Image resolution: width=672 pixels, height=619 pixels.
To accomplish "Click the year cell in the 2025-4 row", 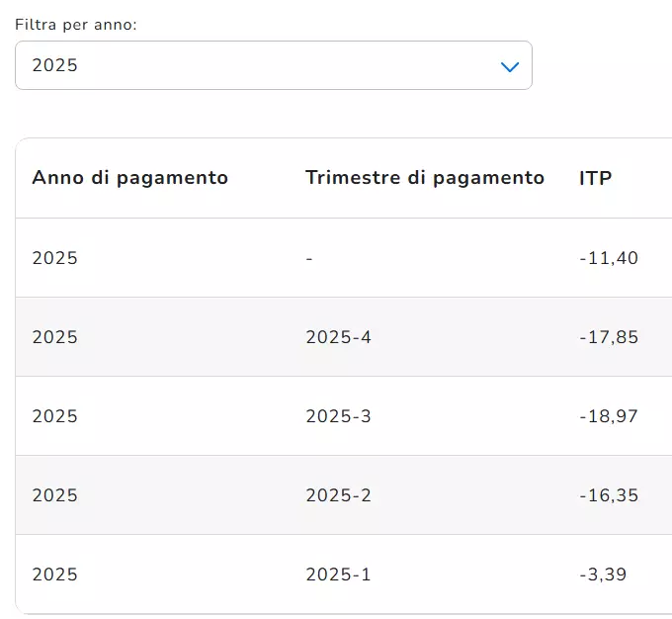I will coord(54,337).
